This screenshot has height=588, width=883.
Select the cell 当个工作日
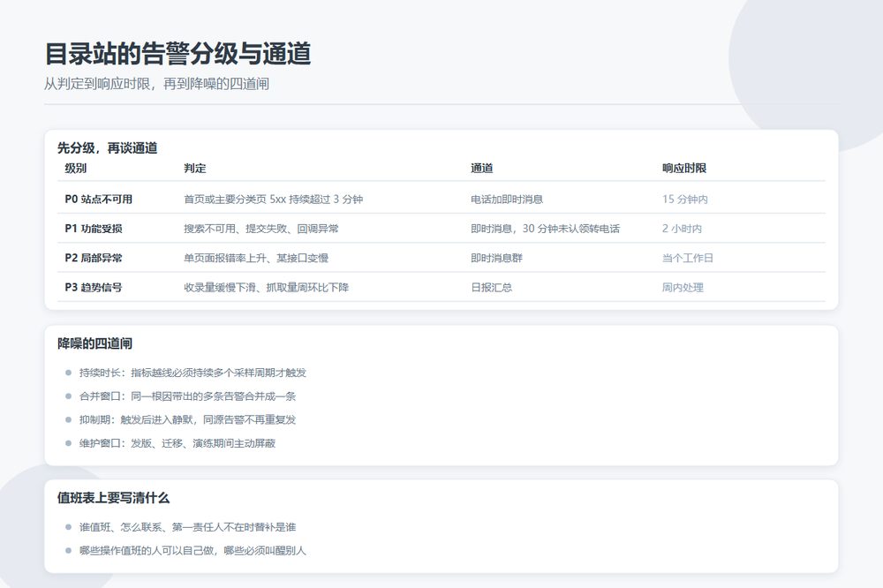click(688, 258)
